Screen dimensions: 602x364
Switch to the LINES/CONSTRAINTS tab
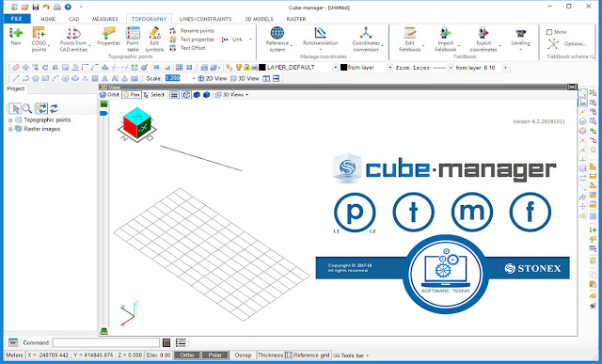[x=205, y=19]
